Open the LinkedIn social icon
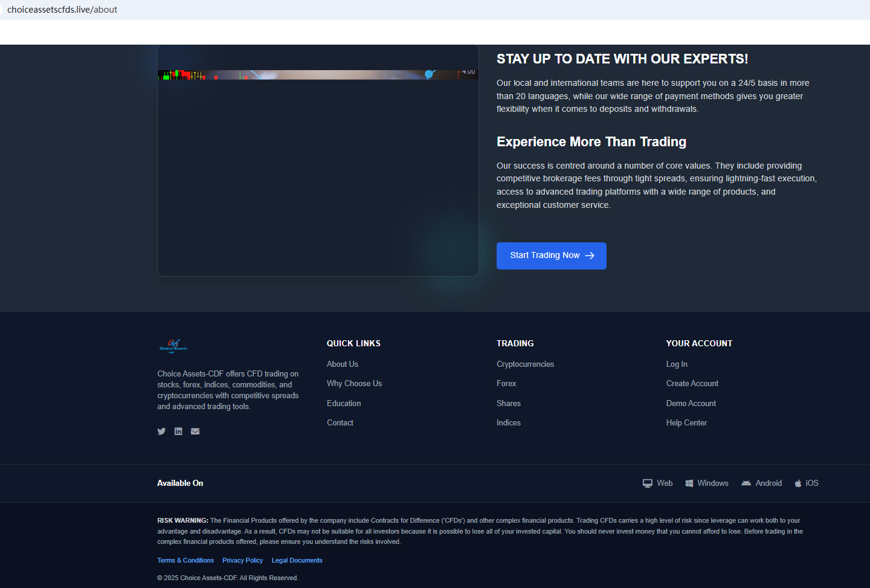870x588 pixels. [178, 431]
